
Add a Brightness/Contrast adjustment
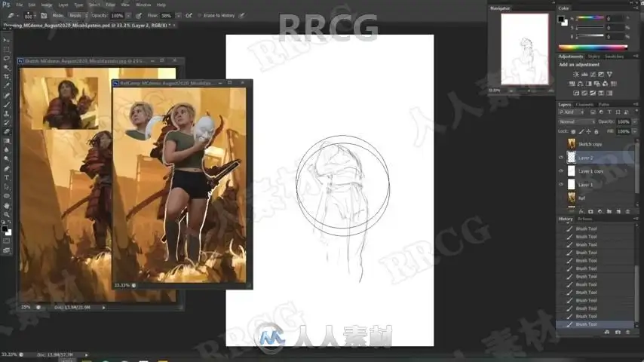click(x=576, y=75)
